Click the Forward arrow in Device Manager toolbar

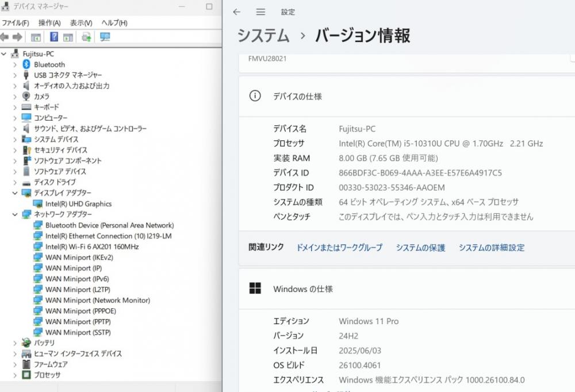(17, 37)
